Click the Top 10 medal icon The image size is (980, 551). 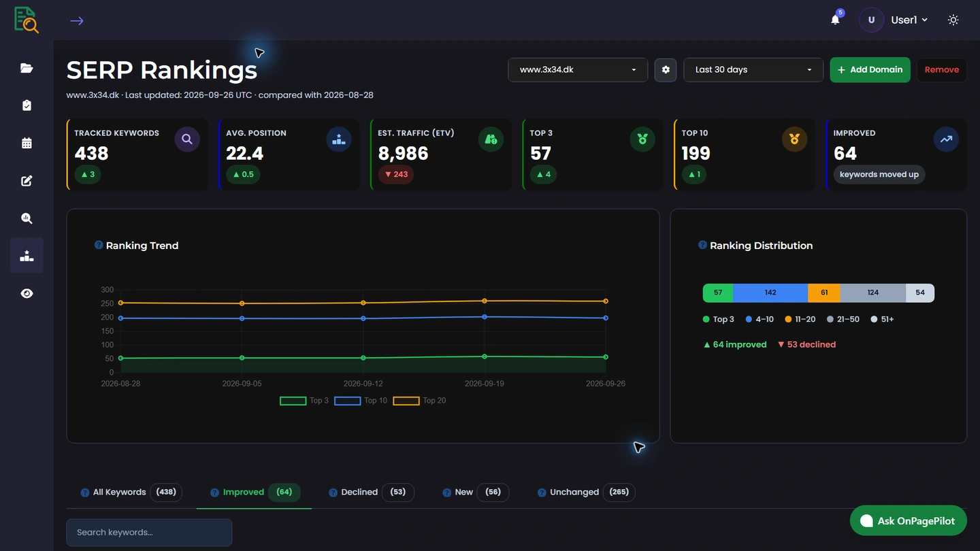[794, 139]
